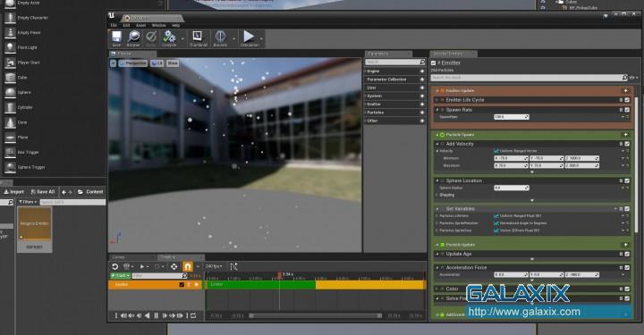Uncheck the Add Velocity module checkbox

[x=627, y=144]
